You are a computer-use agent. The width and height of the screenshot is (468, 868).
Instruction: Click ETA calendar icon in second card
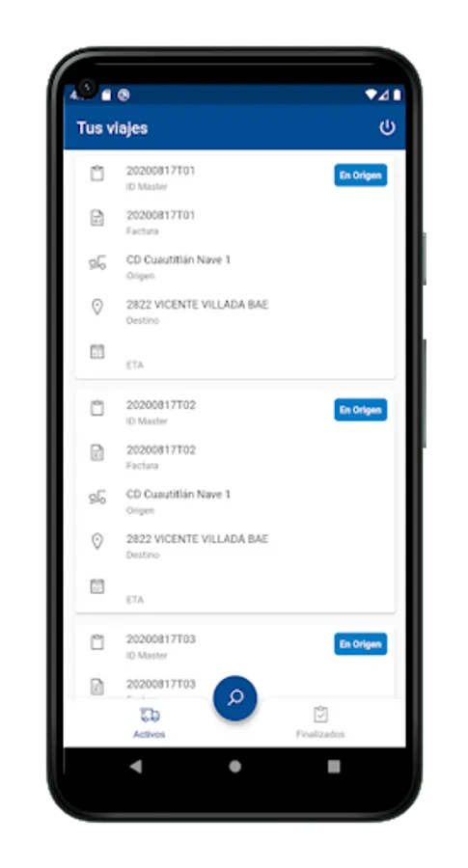tap(96, 586)
